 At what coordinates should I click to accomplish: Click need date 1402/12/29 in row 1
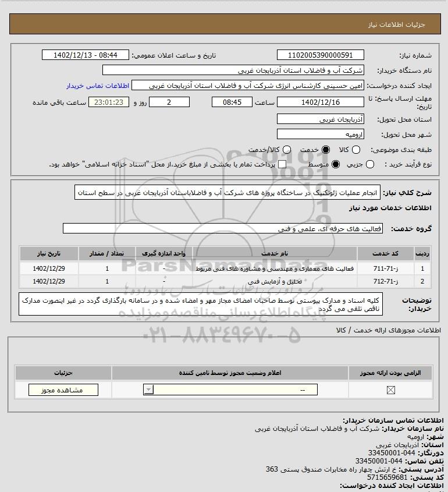click(x=49, y=268)
